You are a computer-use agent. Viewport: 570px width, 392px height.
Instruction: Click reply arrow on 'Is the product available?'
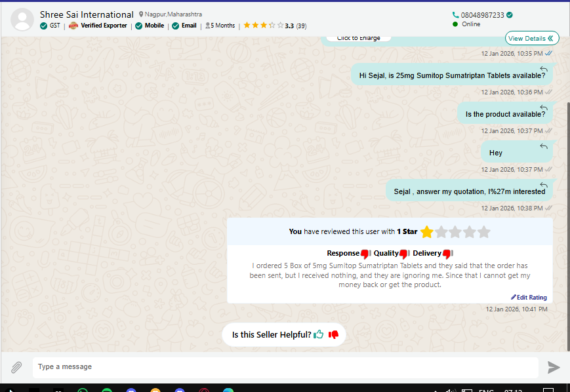(x=544, y=108)
